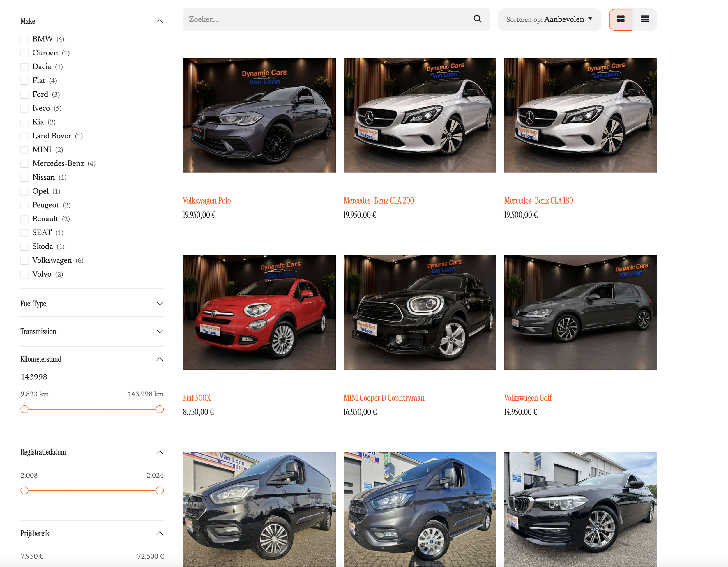
Task: Click the 7.950 € minimum price label
Action: pos(32,556)
